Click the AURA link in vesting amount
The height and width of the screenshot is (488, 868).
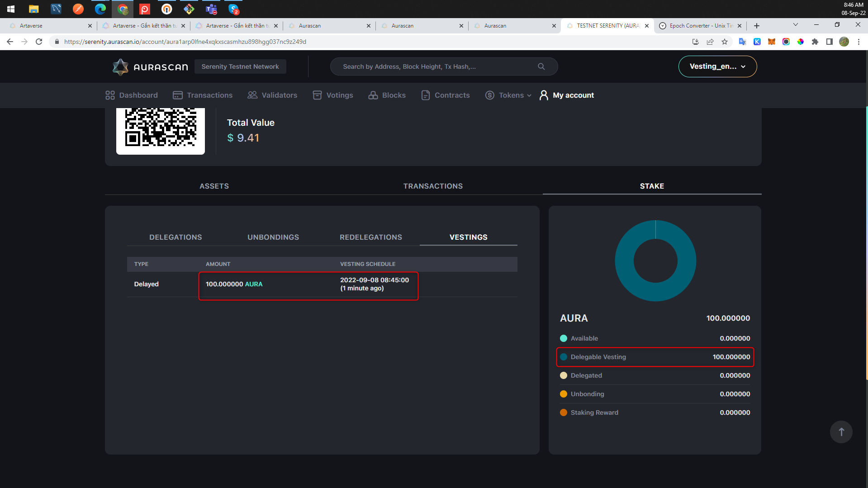click(x=254, y=284)
